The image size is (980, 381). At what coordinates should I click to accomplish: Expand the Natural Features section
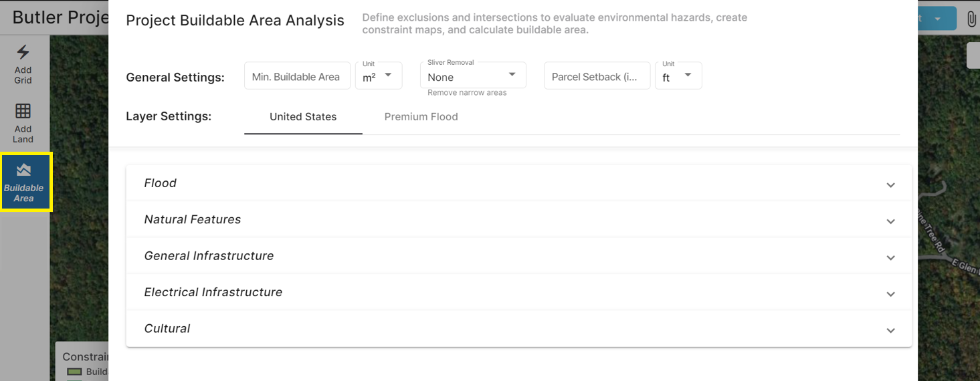518,220
